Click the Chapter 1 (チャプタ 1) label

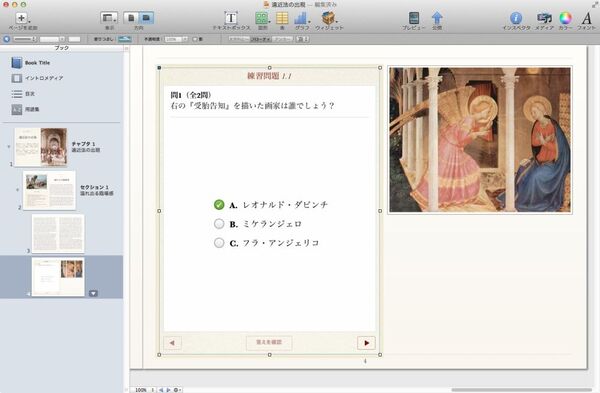[83, 144]
